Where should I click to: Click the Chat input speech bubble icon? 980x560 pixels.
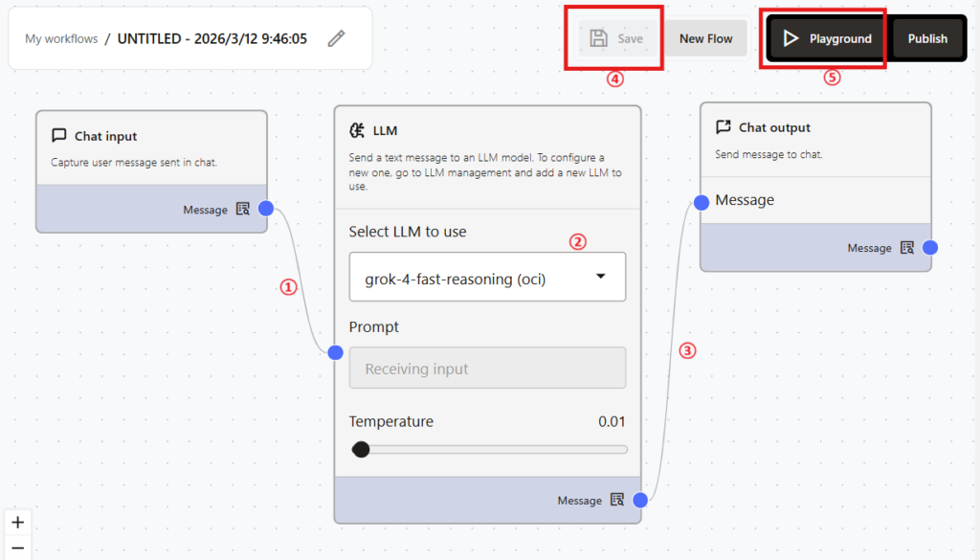tap(59, 136)
